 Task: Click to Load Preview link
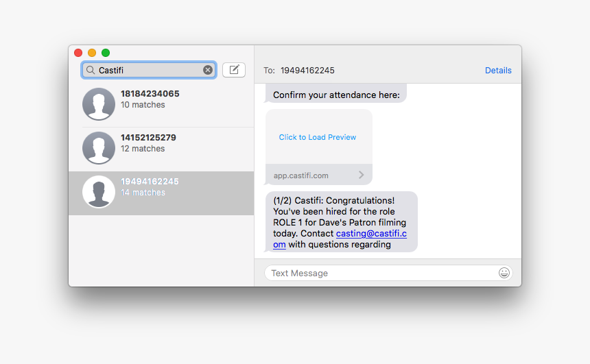click(x=317, y=137)
